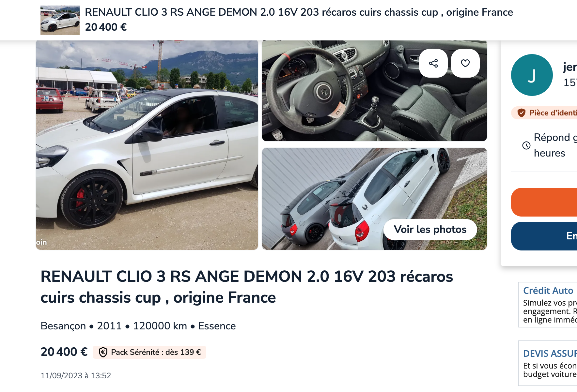Click the sticky header car thumbnail

[x=60, y=20]
